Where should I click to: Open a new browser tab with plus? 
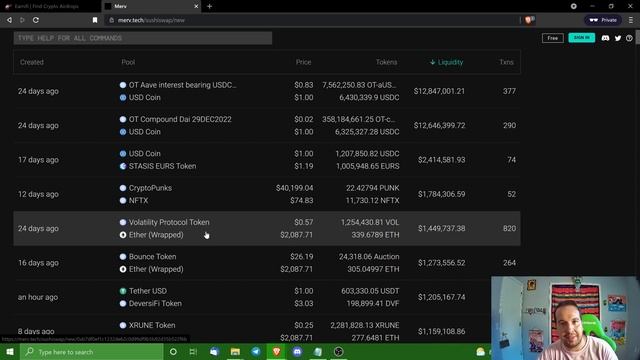[x=209, y=6]
